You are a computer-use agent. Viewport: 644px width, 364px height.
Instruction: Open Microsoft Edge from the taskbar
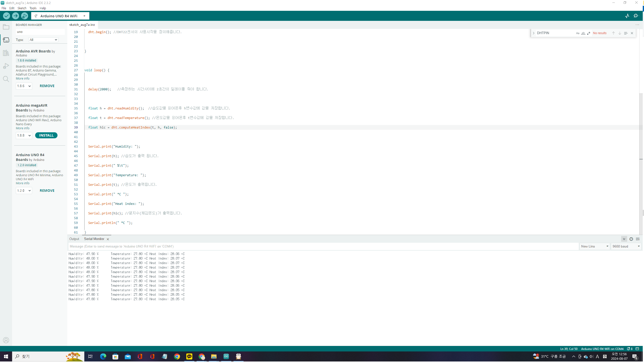103,356
